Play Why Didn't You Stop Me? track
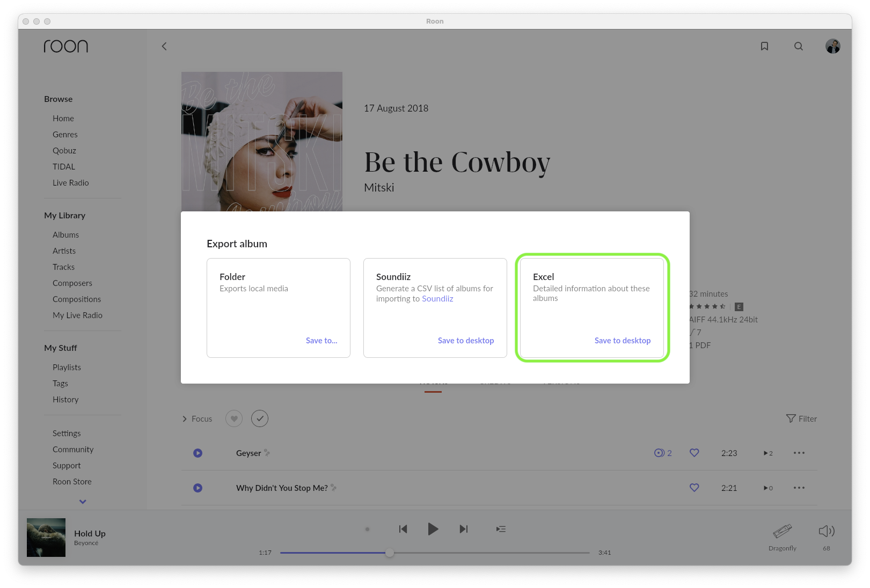This screenshot has height=588, width=870. 198,488
